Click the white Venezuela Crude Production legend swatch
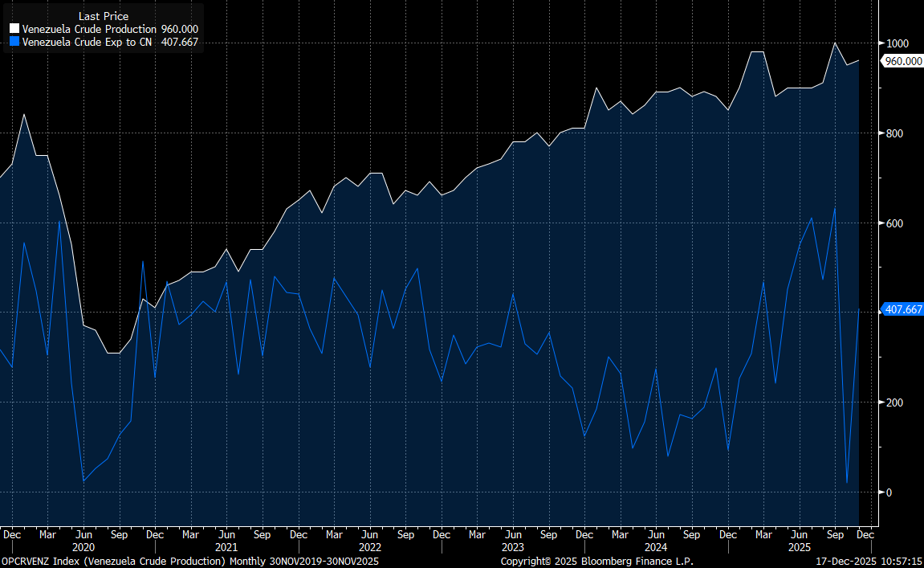 coord(14,29)
